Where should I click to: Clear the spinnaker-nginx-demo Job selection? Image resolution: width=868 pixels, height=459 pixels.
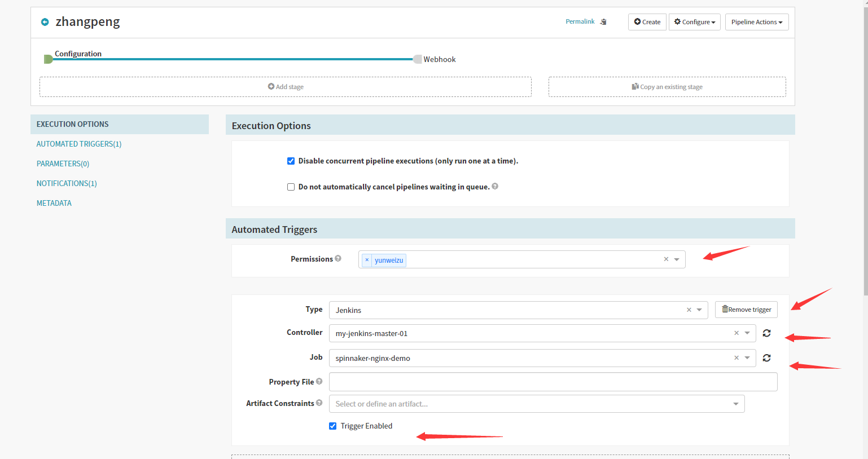click(736, 358)
